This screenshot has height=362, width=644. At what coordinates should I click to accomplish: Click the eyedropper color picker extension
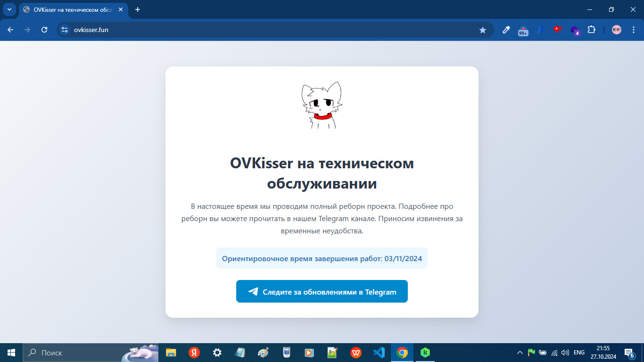(x=506, y=30)
